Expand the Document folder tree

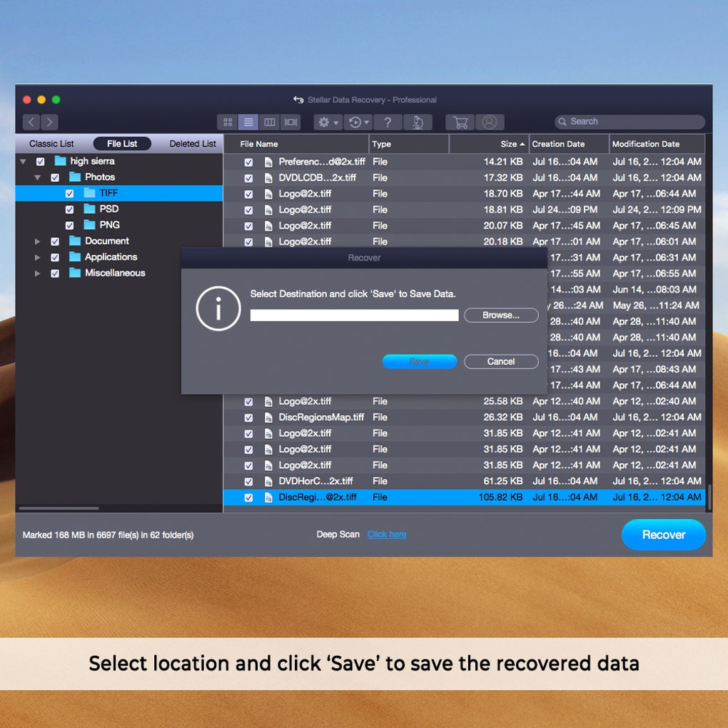[37, 241]
